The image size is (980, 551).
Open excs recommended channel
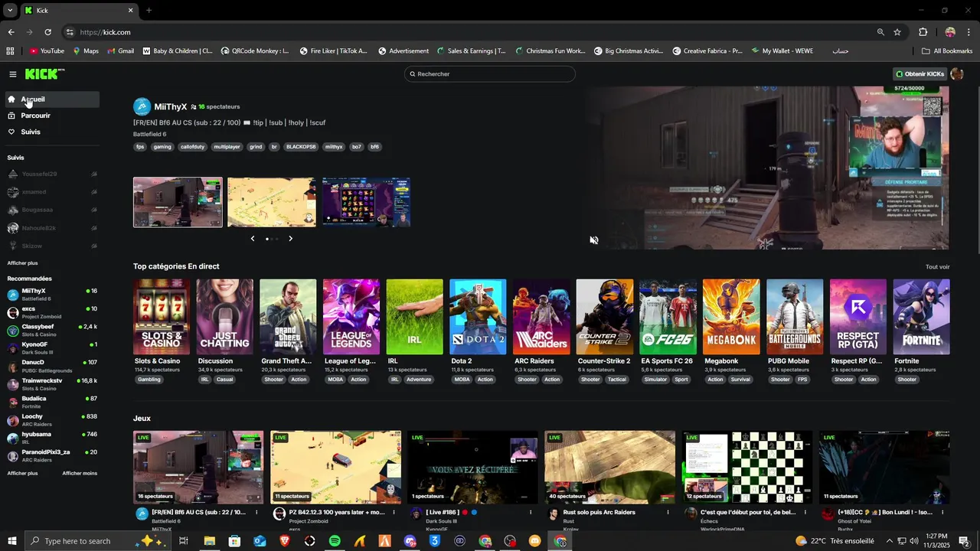click(x=52, y=312)
